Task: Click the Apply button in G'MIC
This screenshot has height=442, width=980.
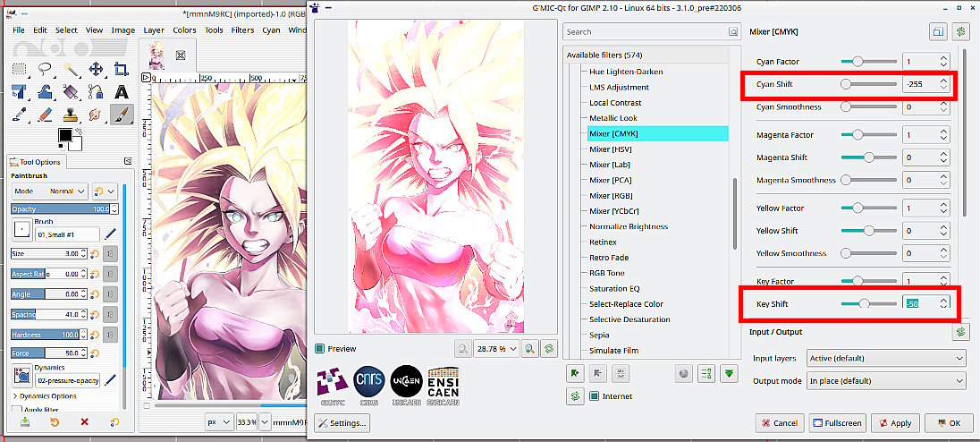Action: (895, 423)
